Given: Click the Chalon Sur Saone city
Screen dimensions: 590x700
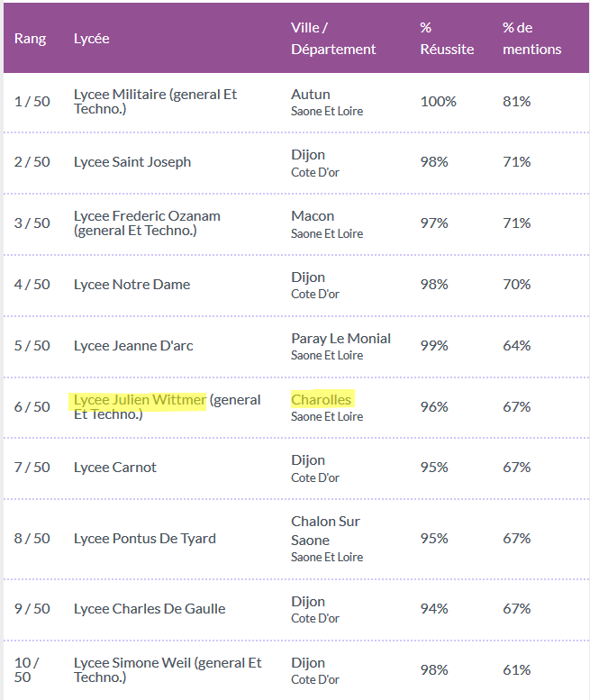Looking at the screenshot, I should 325,531.
